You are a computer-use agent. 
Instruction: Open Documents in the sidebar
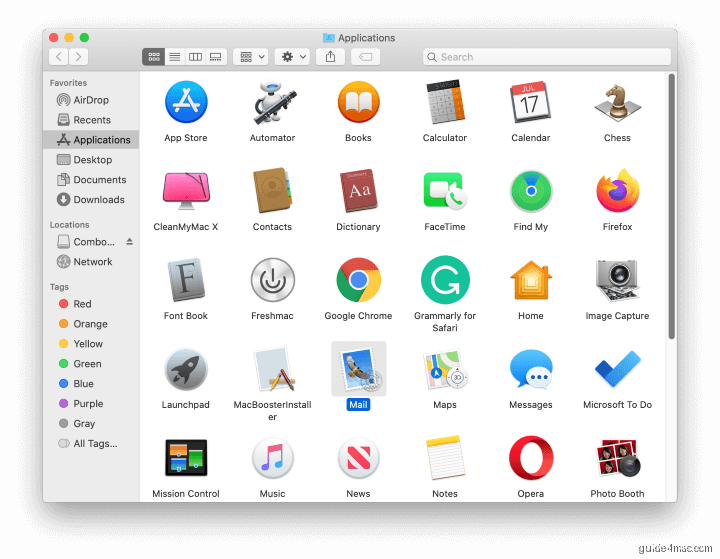(x=91, y=180)
